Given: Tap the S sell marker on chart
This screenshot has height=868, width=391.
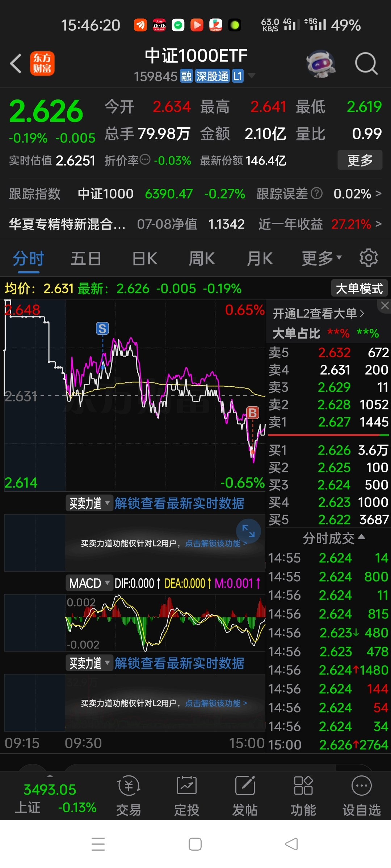Looking at the screenshot, I should 102,328.
